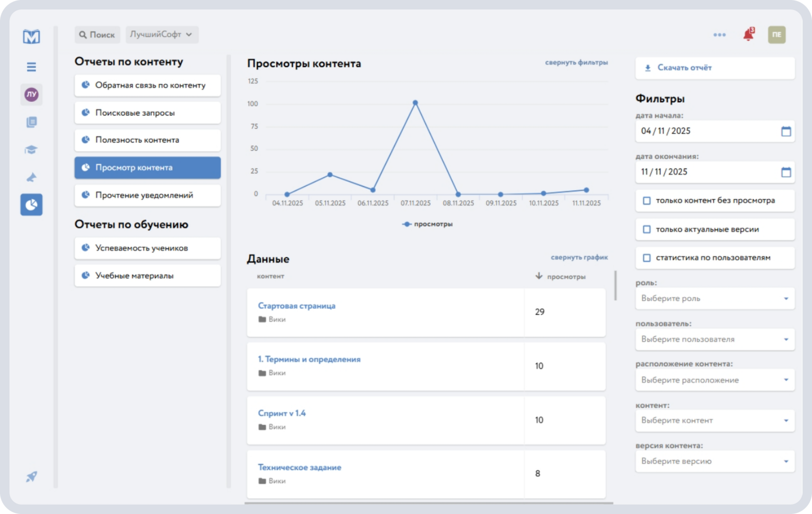Viewport: 812px width, 514px height.
Task: Click the pie icon on Учебные материалы
Action: pyautogui.click(x=86, y=275)
